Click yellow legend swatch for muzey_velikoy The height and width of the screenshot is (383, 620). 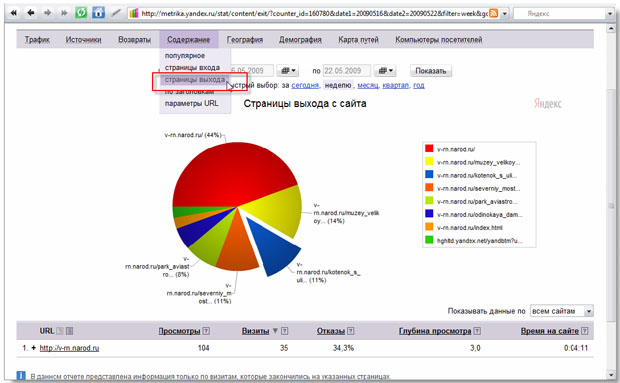[x=429, y=162]
